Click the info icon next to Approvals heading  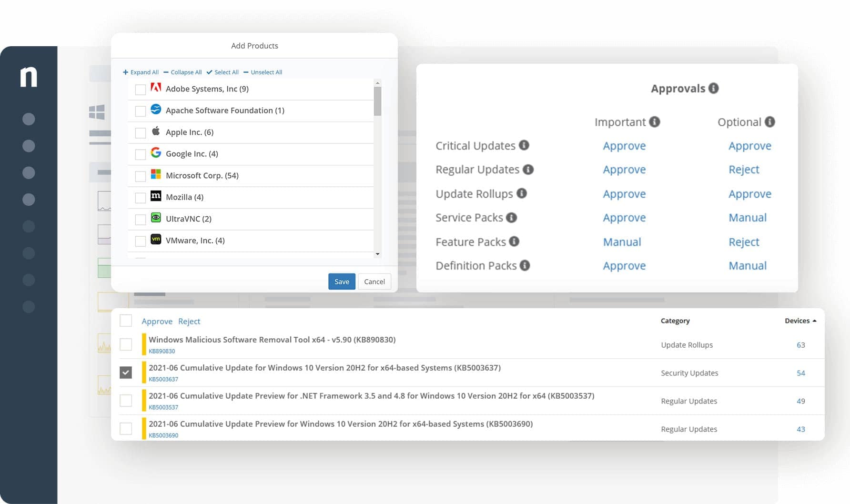tap(713, 88)
